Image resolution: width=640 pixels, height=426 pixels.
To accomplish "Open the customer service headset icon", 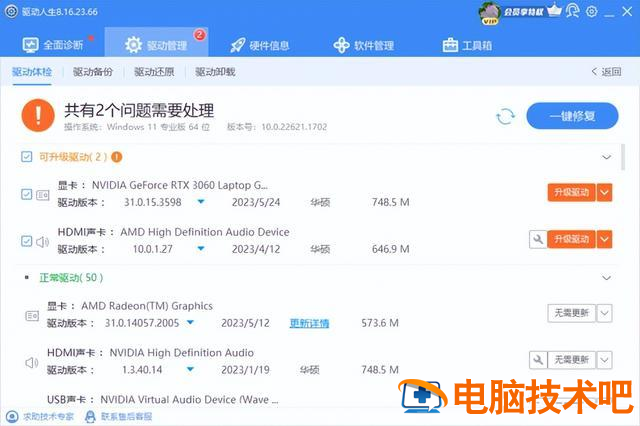I will point(572,11).
